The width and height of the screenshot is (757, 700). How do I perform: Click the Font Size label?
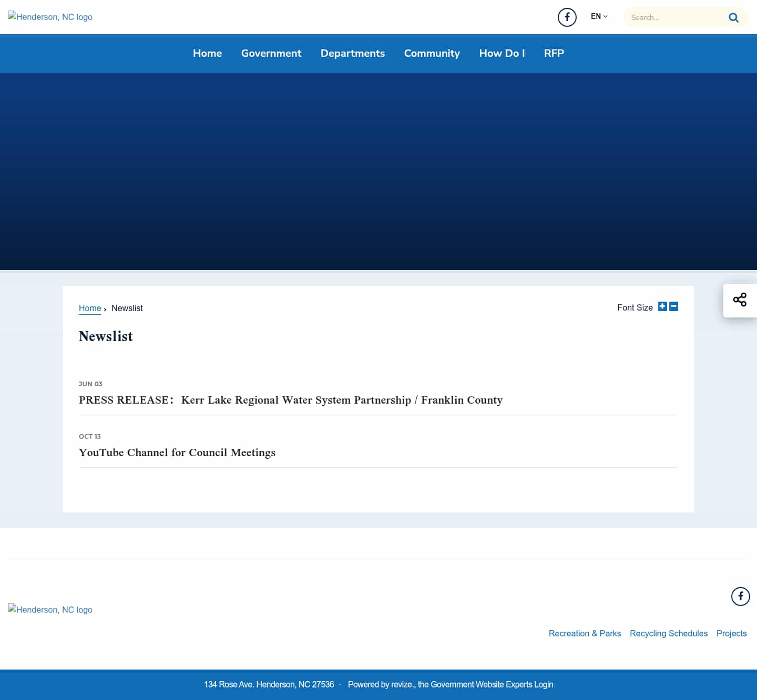(x=635, y=307)
